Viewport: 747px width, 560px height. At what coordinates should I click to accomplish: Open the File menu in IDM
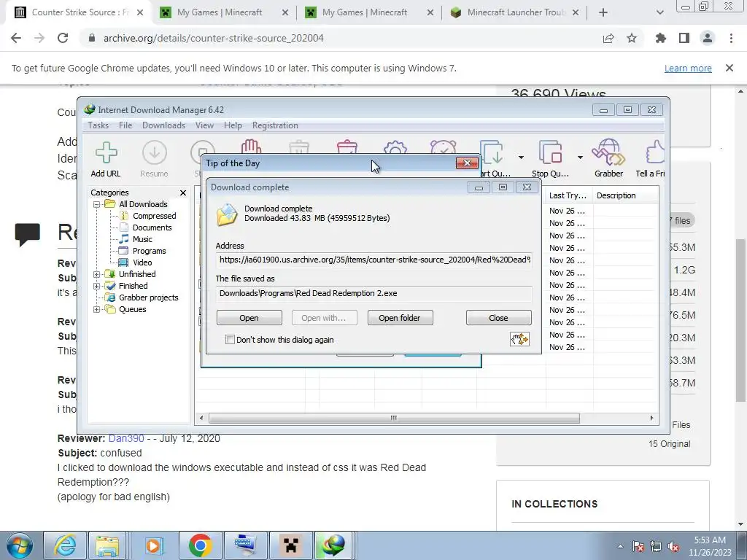[125, 125]
